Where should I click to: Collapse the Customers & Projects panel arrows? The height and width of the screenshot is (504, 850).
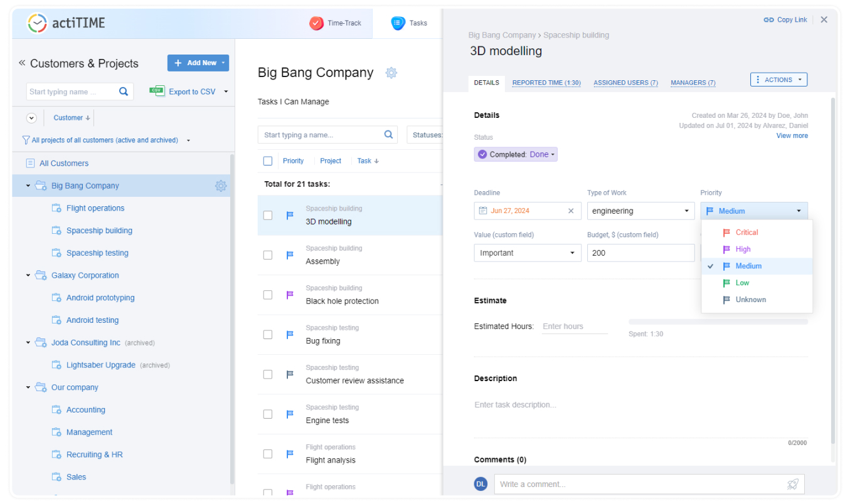(x=21, y=63)
